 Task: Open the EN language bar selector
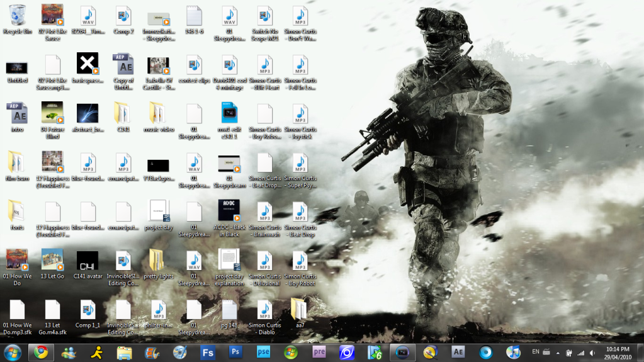click(536, 351)
